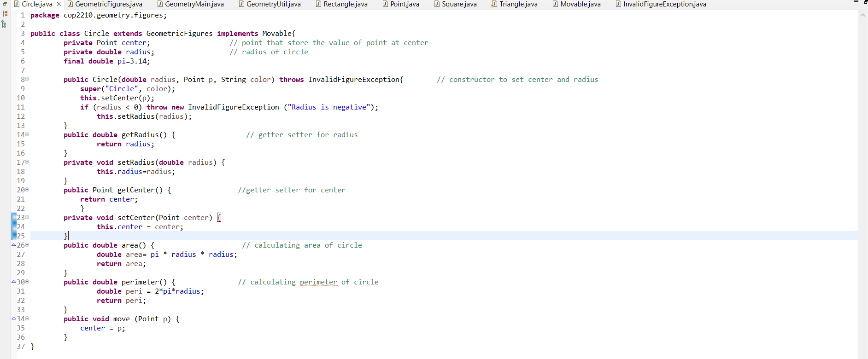Collapse the getRadius method at line 14
This screenshot has width=868, height=359.
pyautogui.click(x=27, y=134)
